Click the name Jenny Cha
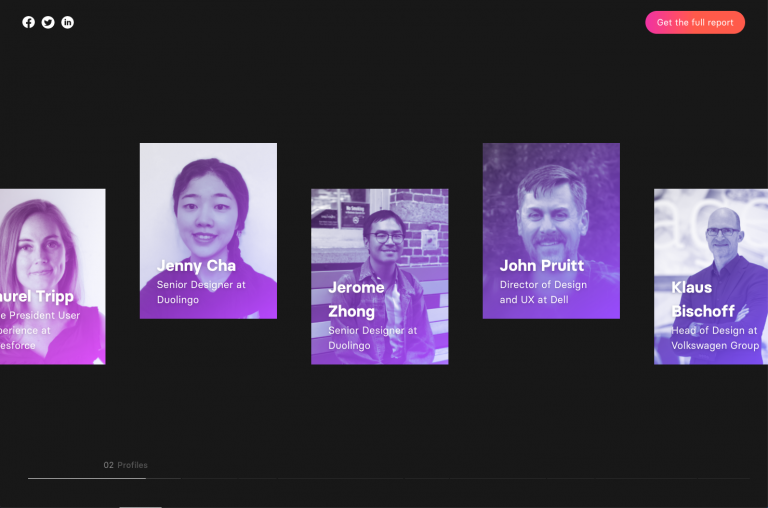768x508 pixels. pos(196,266)
